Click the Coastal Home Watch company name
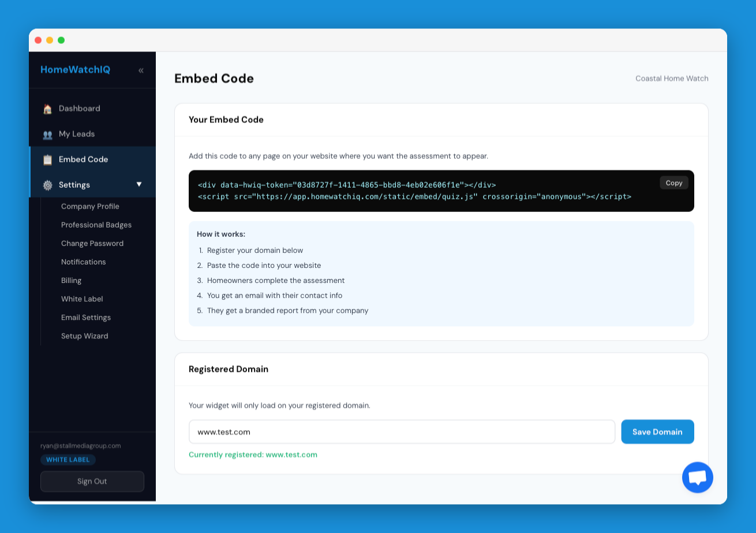 tap(672, 79)
